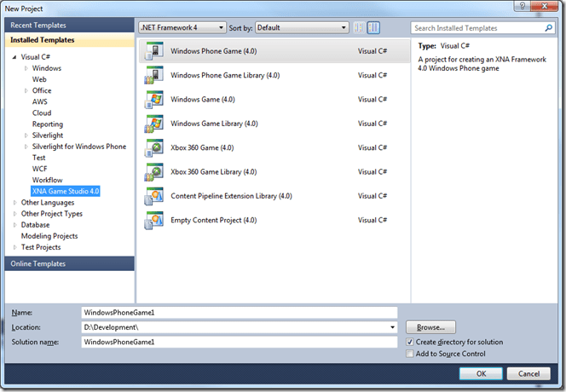This screenshot has width=566, height=392.
Task: Switch to small icons view
Action: point(359,27)
